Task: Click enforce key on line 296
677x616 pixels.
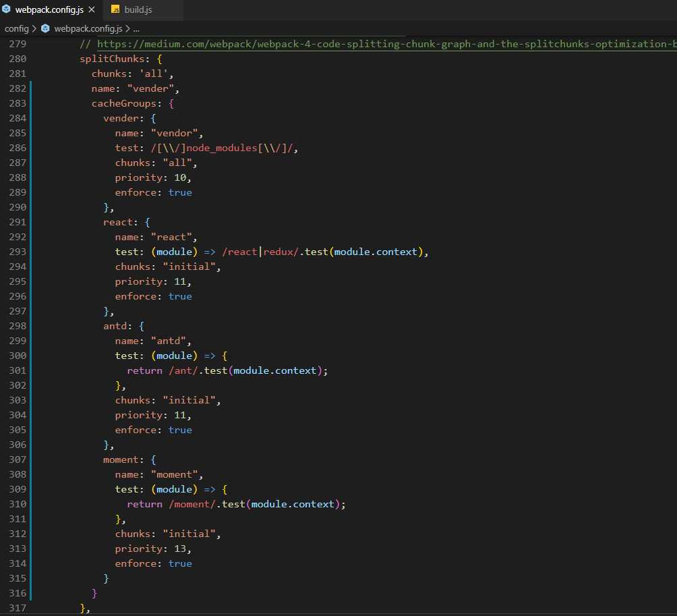Action: pos(136,296)
